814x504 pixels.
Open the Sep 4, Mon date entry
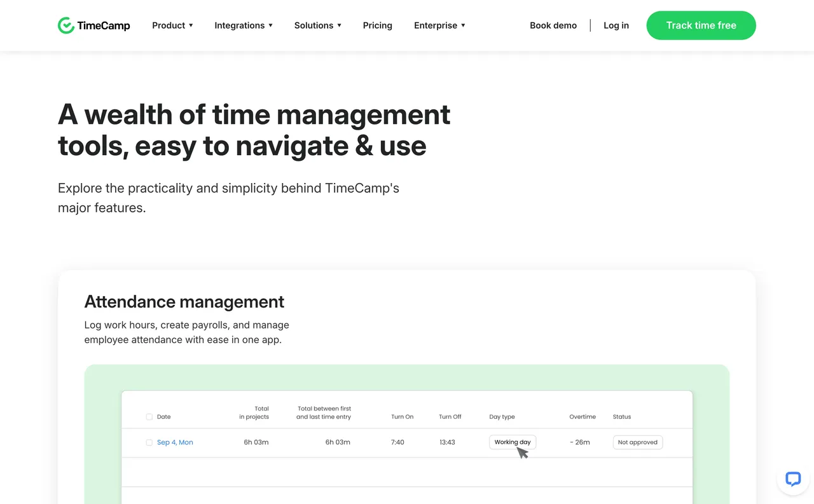click(x=175, y=442)
